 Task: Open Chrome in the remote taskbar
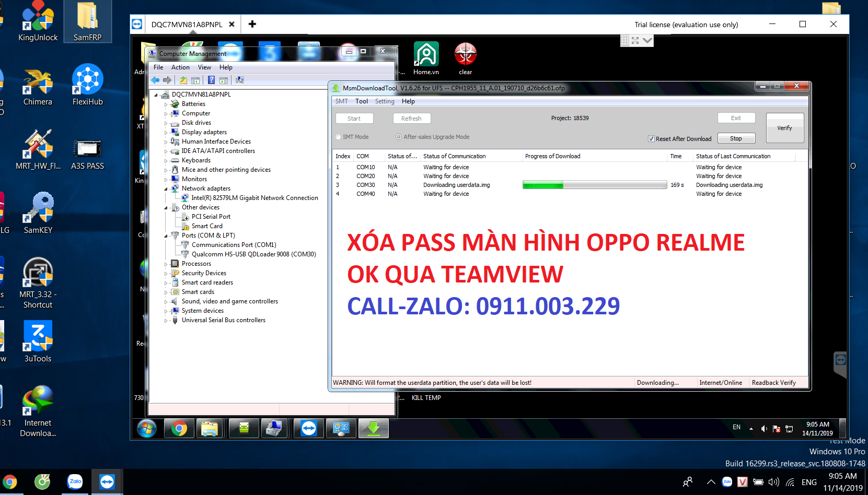click(179, 429)
